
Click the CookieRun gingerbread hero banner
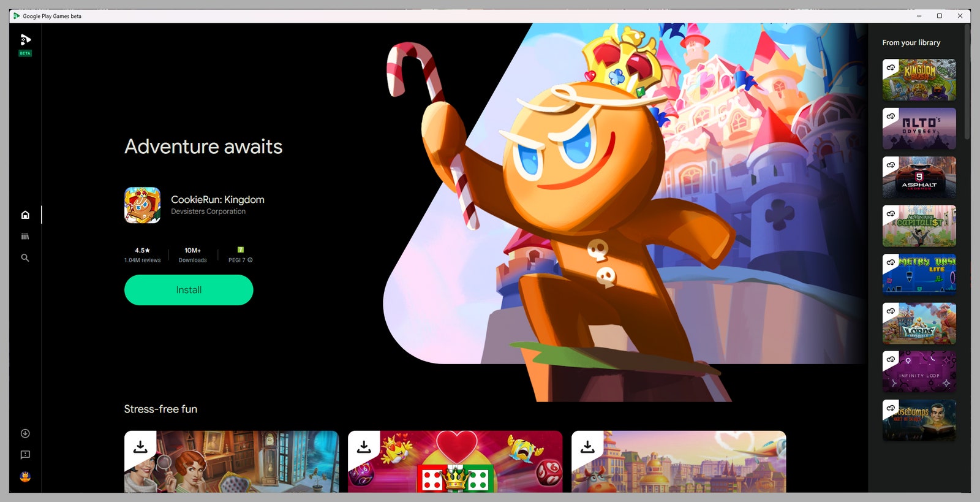click(625, 212)
